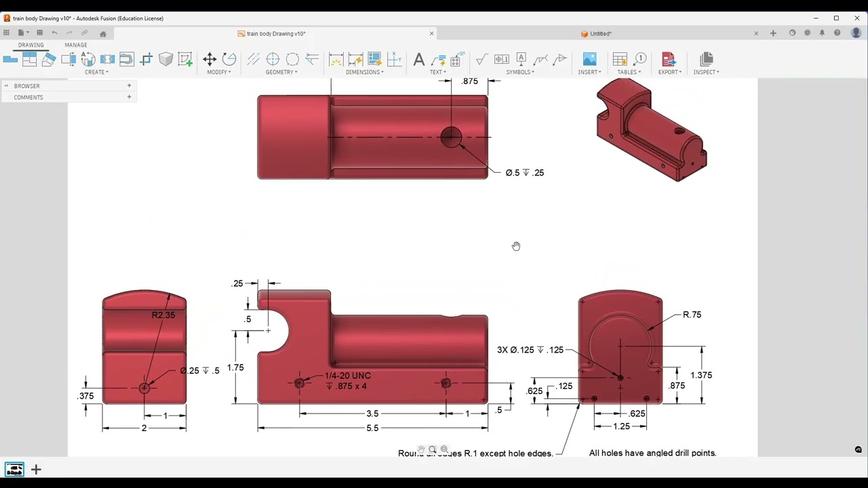Select the '1/4-20 UNC' hole callout

coord(348,375)
